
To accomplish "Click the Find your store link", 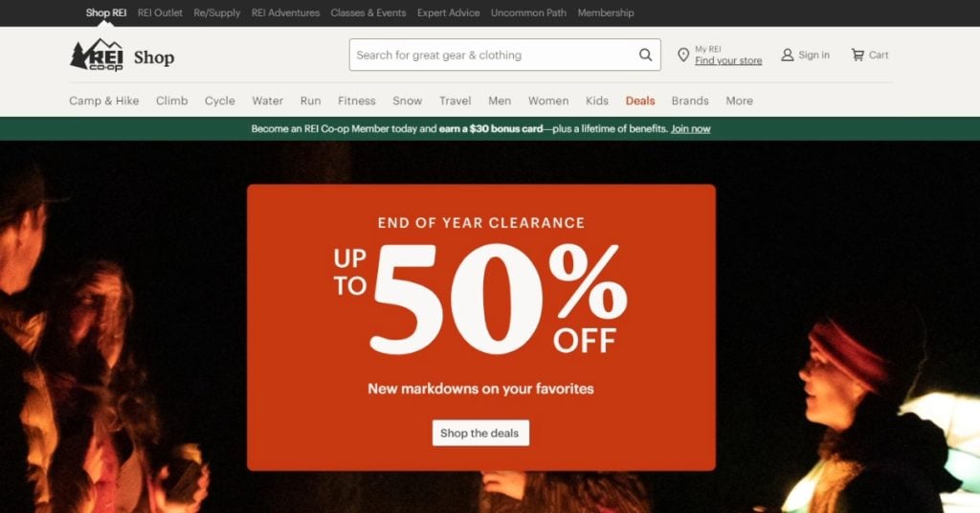I will [728, 60].
